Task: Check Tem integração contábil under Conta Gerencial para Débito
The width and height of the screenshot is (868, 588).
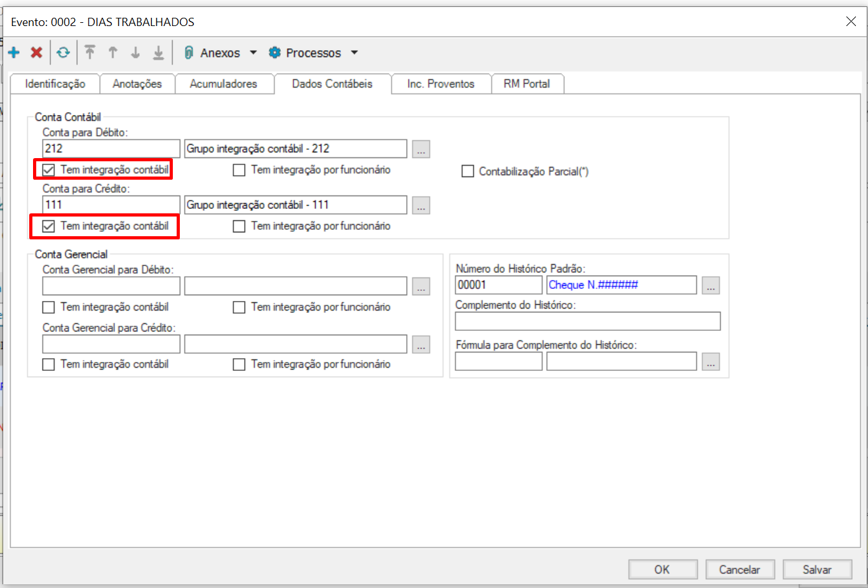Action: [48, 307]
